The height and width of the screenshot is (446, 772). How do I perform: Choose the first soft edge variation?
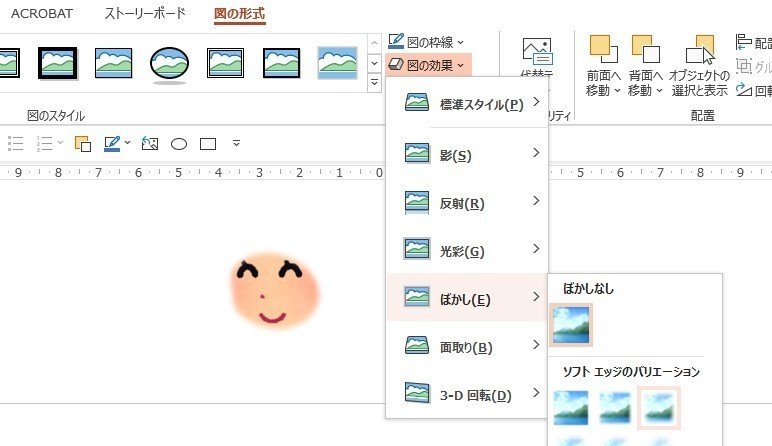(571, 408)
